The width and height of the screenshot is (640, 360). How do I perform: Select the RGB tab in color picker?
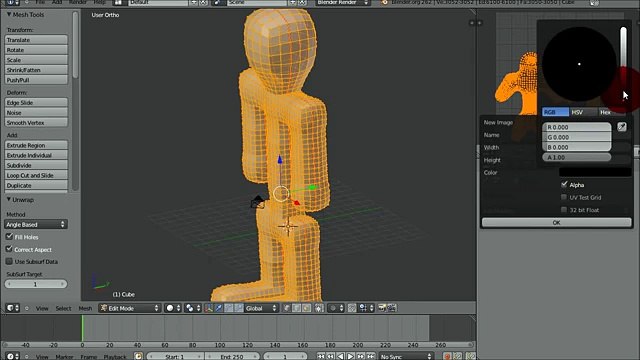pyautogui.click(x=555, y=112)
